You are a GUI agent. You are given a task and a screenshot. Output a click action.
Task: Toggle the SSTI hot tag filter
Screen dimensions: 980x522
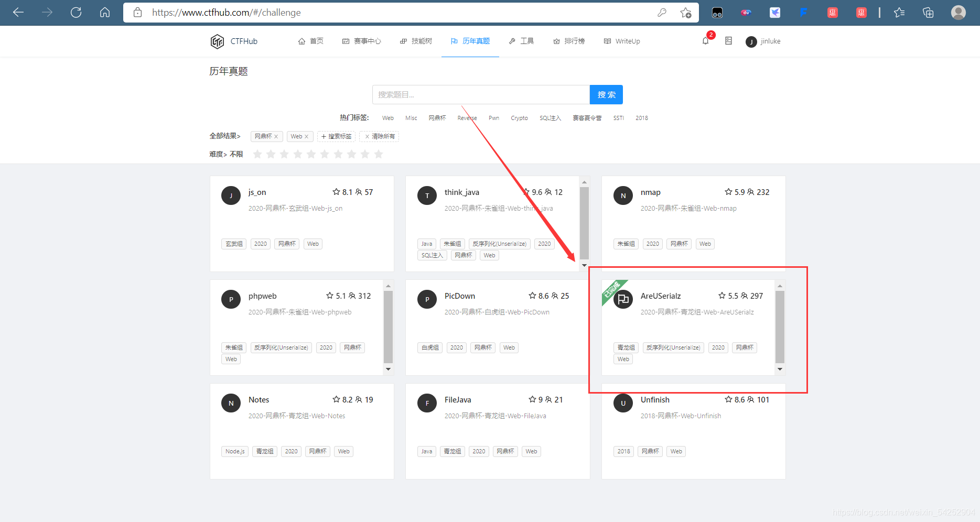(618, 117)
